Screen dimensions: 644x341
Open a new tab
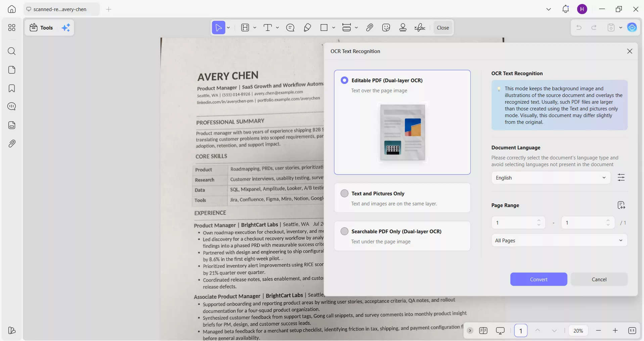pos(108,9)
